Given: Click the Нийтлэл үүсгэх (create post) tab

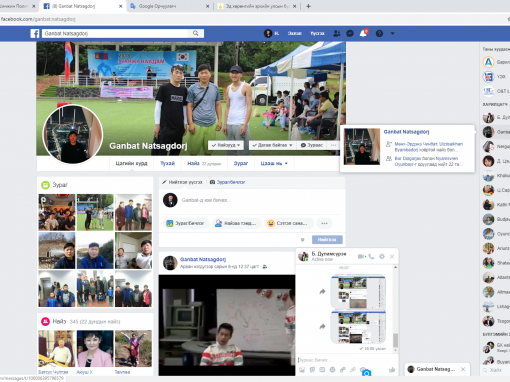Looking at the screenshot, I should tap(182, 182).
